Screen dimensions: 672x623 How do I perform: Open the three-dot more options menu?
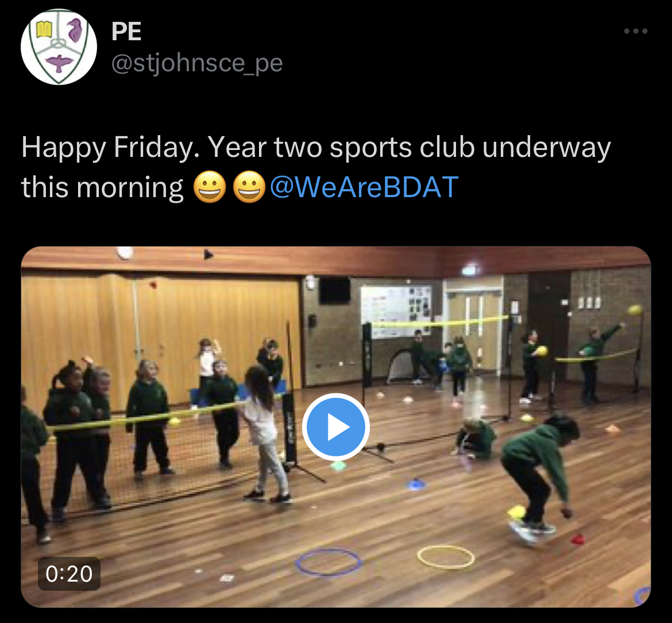click(x=636, y=31)
